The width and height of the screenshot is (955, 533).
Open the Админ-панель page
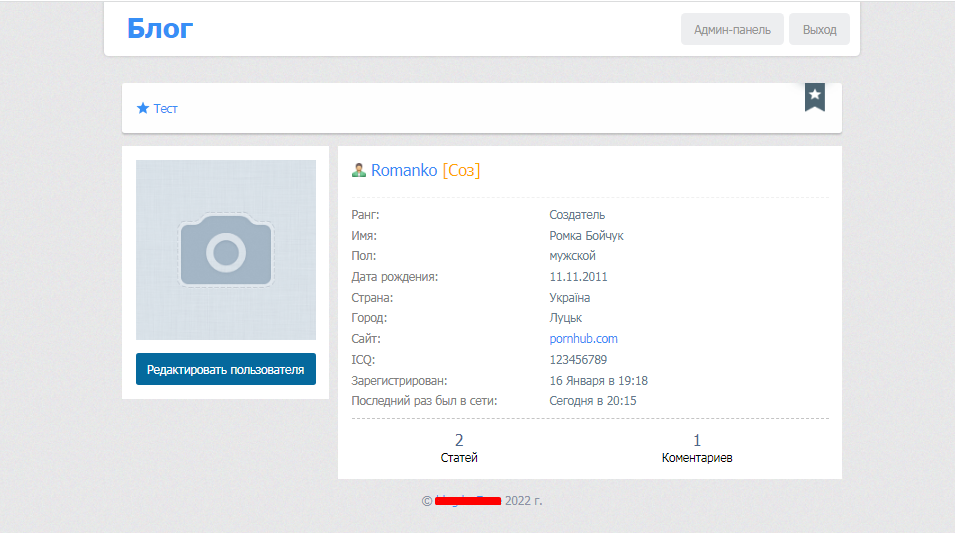[x=732, y=30]
